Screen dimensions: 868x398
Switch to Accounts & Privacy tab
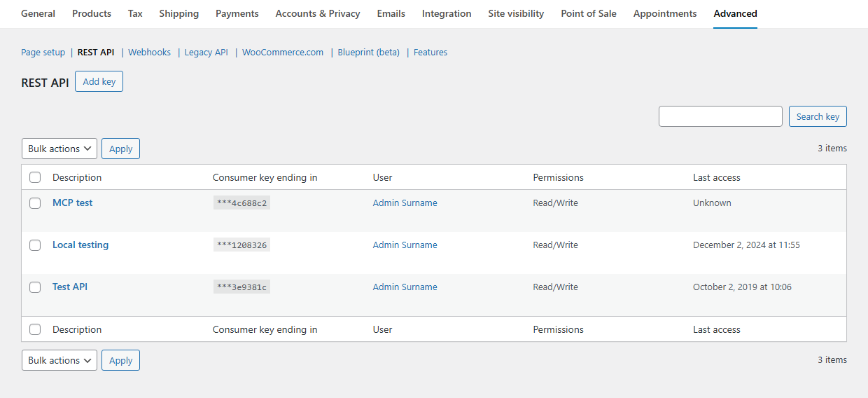point(318,13)
